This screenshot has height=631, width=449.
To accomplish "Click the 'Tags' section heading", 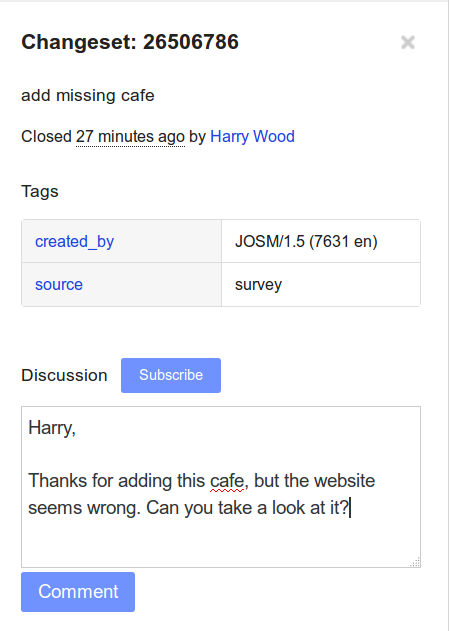I will (x=40, y=192).
